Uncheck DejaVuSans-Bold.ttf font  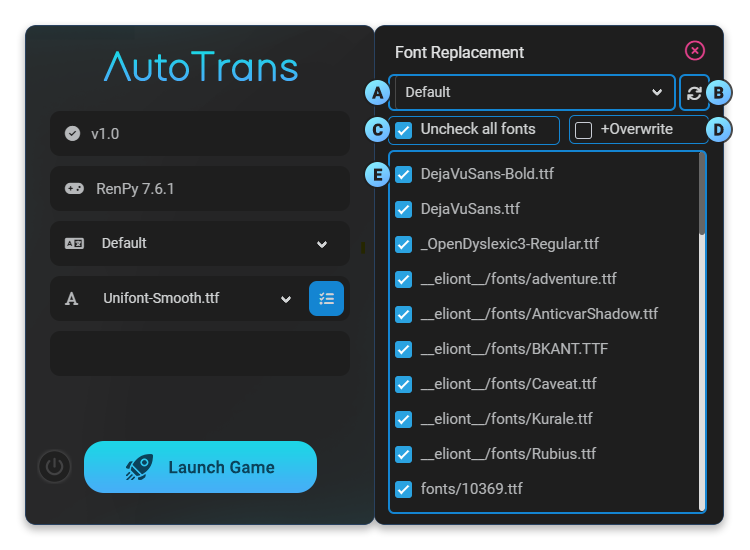pos(404,174)
